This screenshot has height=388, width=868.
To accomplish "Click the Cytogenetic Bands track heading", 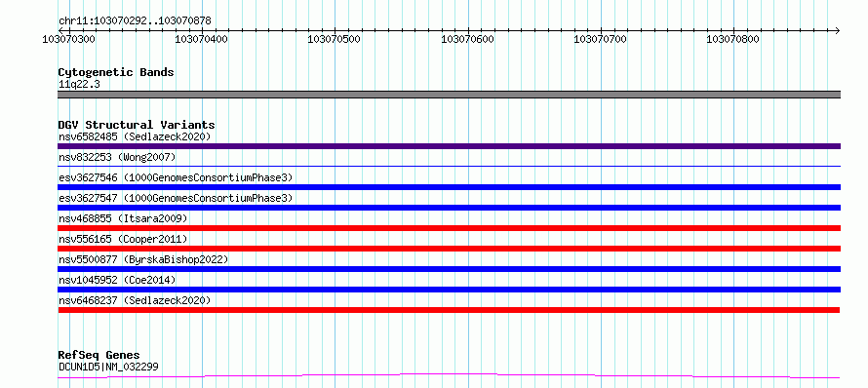I will click(116, 72).
